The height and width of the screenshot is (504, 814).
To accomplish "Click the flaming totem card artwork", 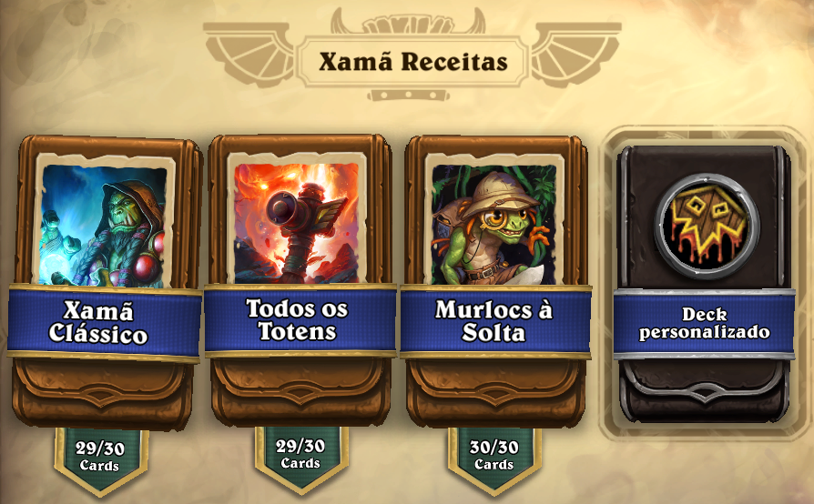I will 297,224.
